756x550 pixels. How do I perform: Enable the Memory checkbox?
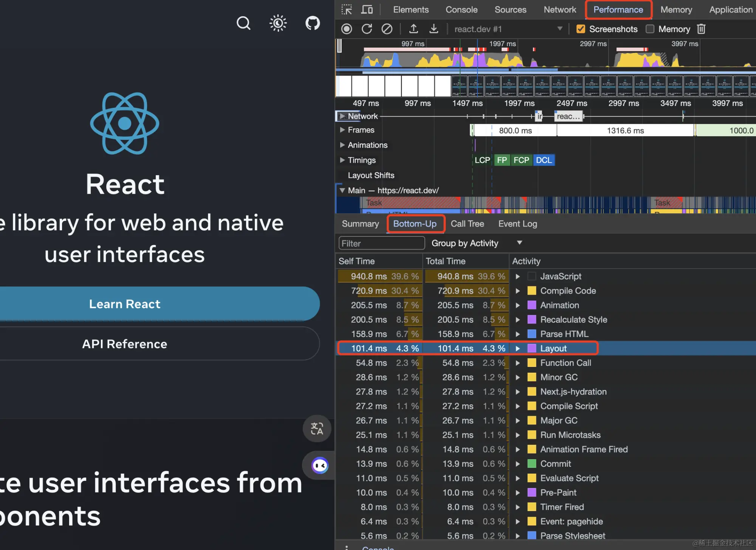(x=650, y=29)
